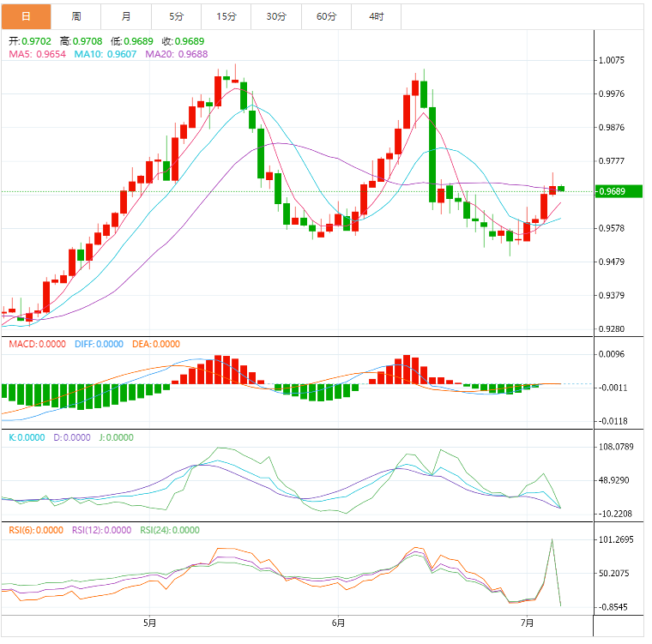Viewport: 652px width, 644px height.
Task: Click the 7月 time axis marker
Action: tap(527, 622)
